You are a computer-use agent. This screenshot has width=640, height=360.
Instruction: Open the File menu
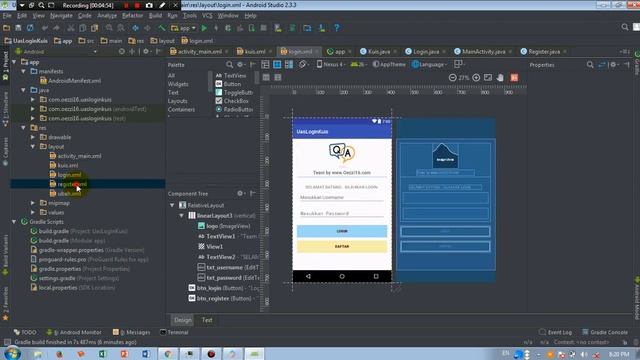click(x=7, y=16)
